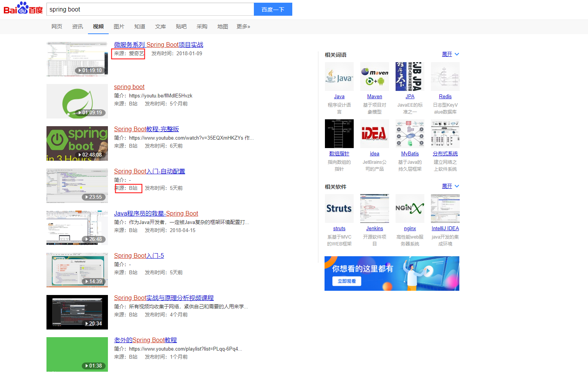Open Spring Boot入门-5 link

pyautogui.click(x=139, y=256)
